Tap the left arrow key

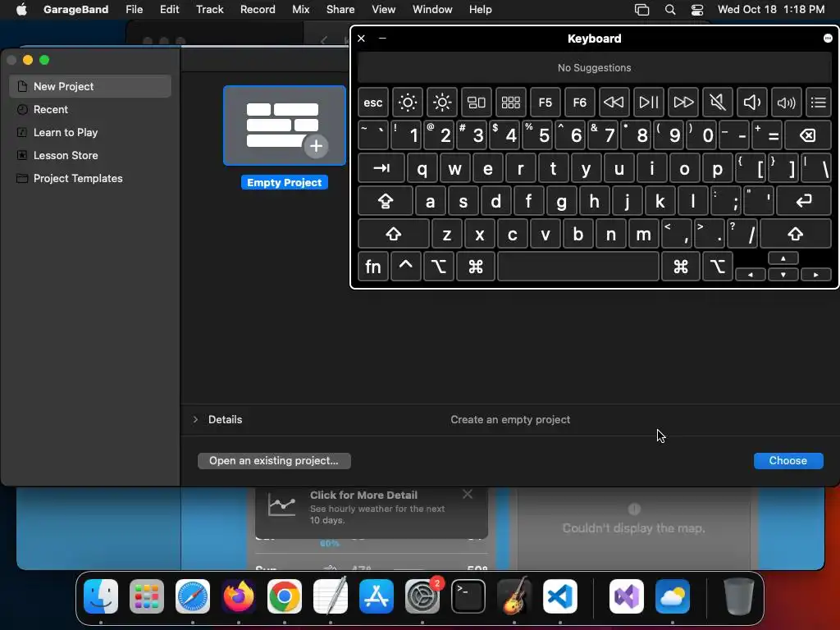(750, 275)
